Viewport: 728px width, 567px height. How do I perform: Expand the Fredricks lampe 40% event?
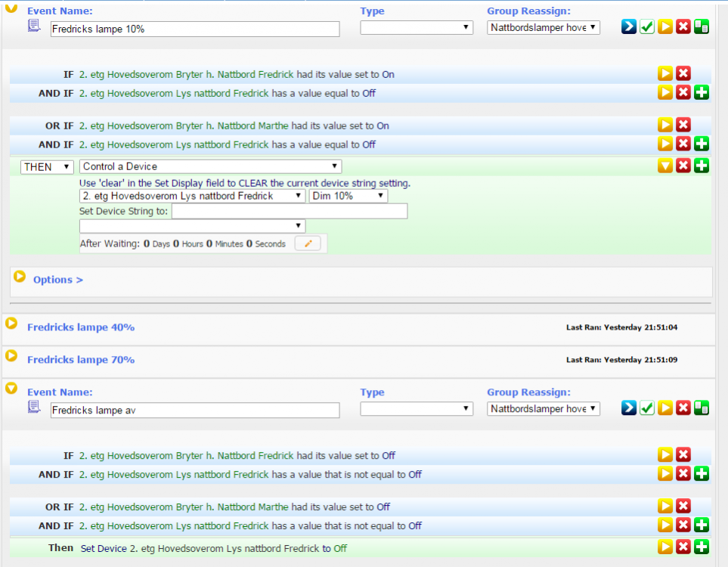pyautogui.click(x=11, y=324)
